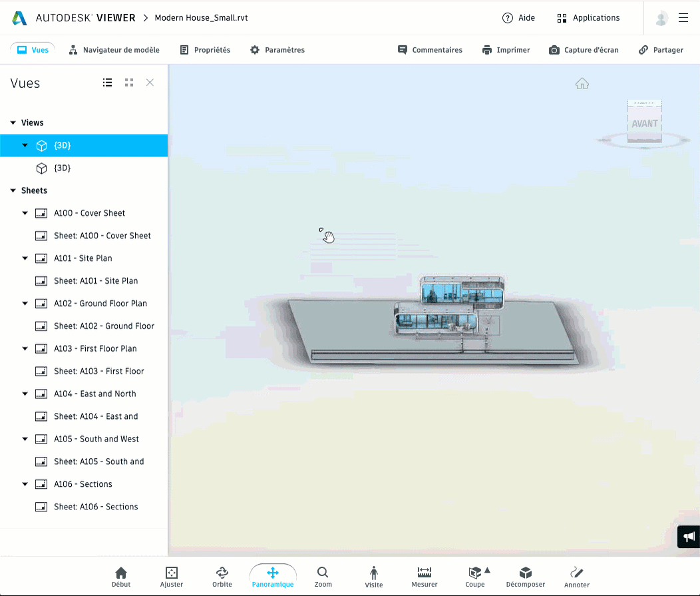Take a Capture d'écran screenshot
Viewport: 700px width, 596px height.
click(x=584, y=50)
